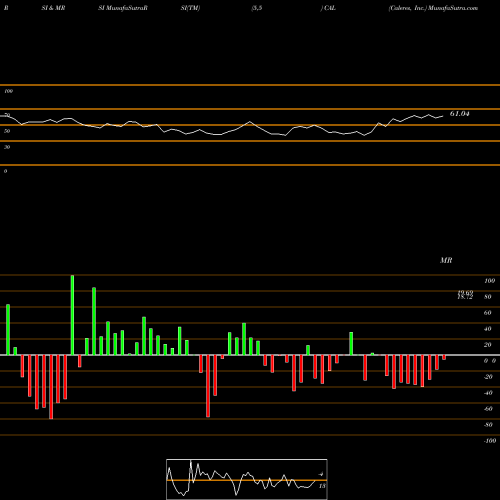Click the RSI axis label 30

pyautogui.click(x=7, y=147)
